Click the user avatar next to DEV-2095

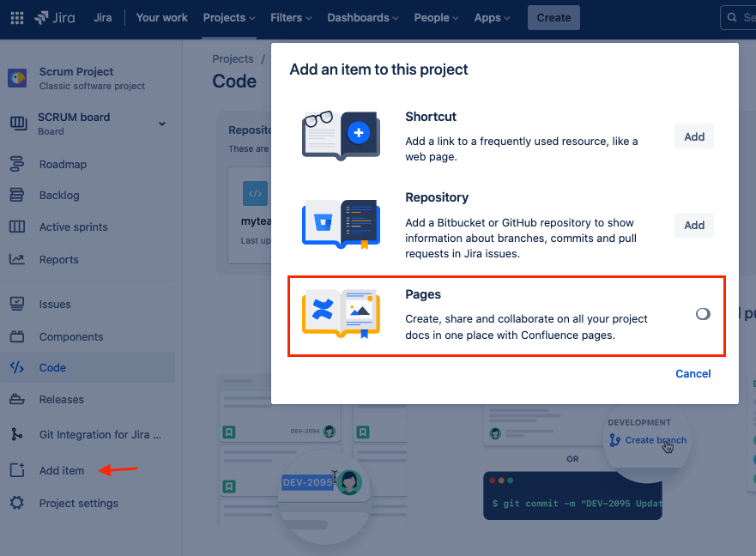tap(349, 482)
